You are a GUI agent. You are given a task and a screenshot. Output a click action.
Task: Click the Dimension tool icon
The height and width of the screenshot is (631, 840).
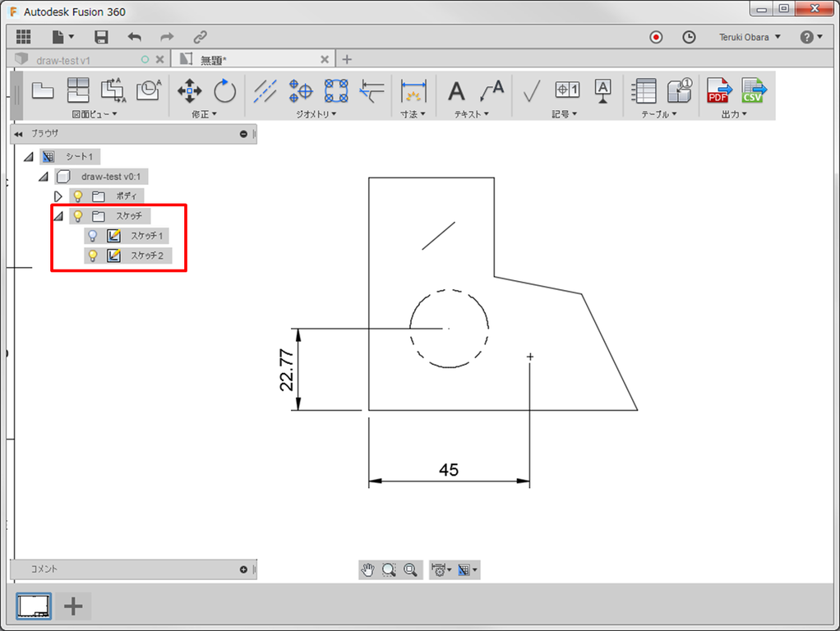pyautogui.click(x=413, y=91)
